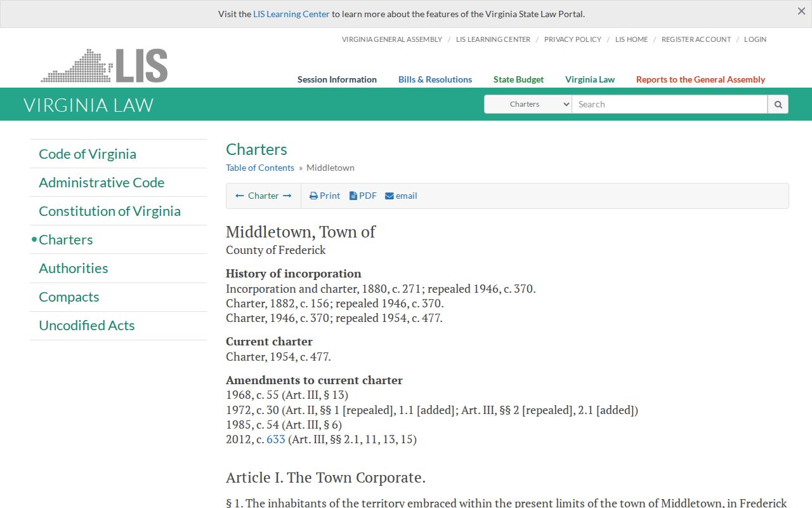
Task: Click the History of incorporation heading
Action: coord(294,274)
